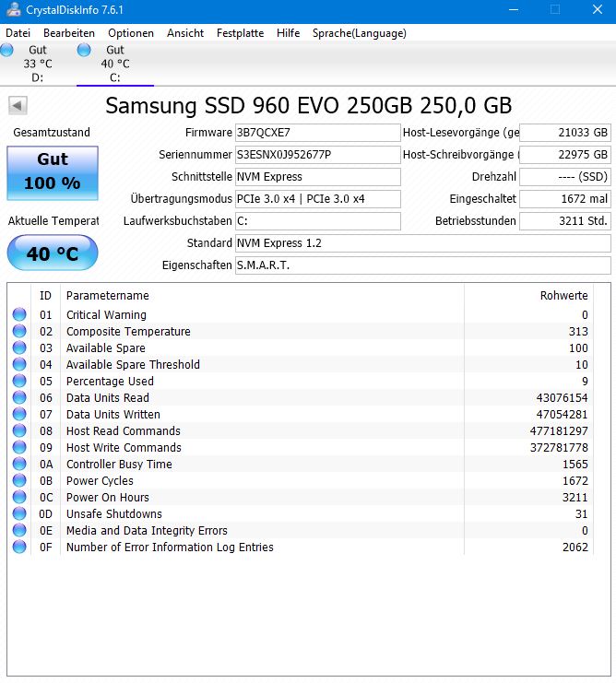Click status orb of Controller Busy Time row
The width and height of the screenshot is (616, 683).
(x=19, y=464)
